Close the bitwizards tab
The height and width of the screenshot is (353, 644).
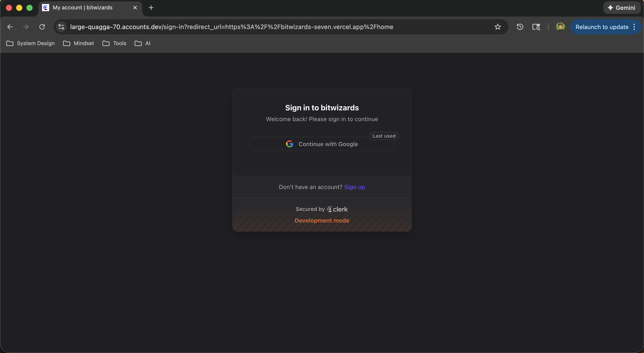pyautogui.click(x=135, y=8)
